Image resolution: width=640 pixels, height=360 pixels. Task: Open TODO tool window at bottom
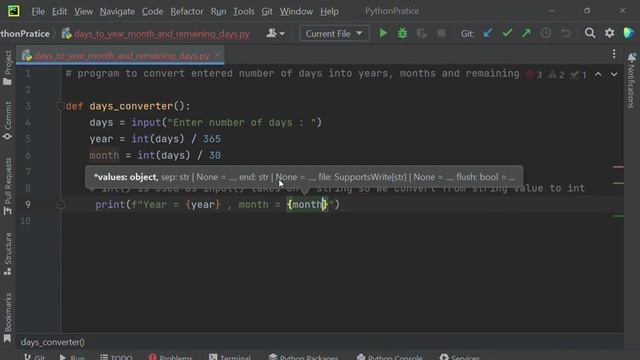click(116, 357)
